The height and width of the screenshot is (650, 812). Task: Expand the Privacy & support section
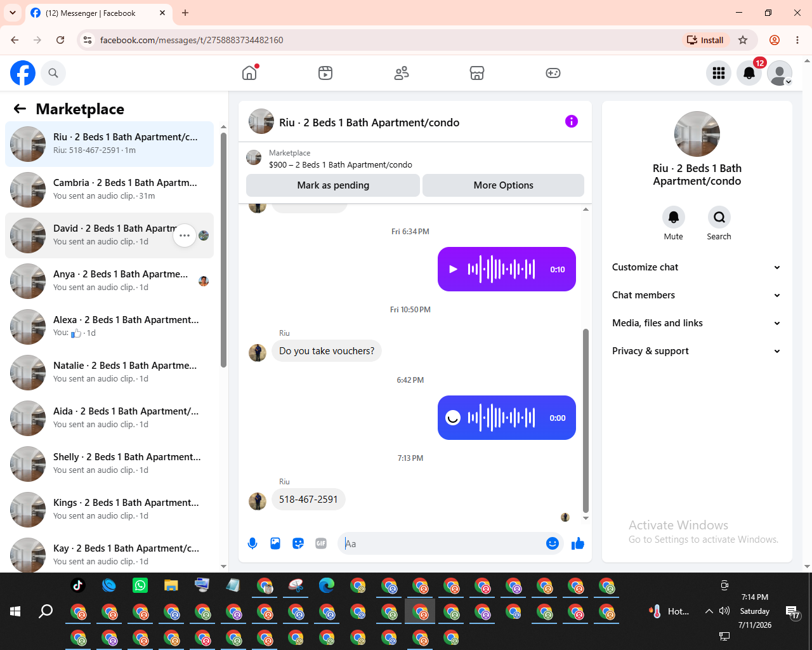[x=697, y=351]
